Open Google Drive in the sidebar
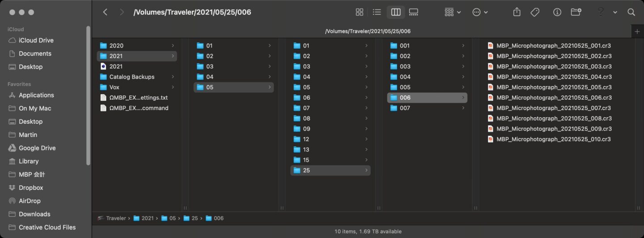 (37, 148)
